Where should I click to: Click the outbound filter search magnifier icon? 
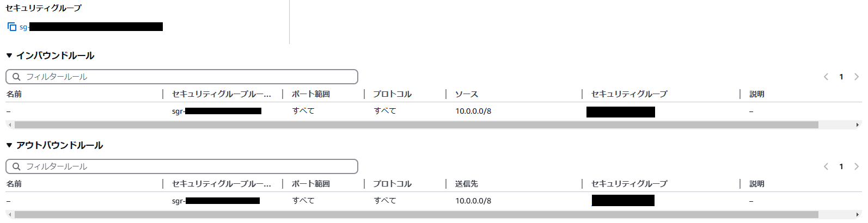click(16, 166)
